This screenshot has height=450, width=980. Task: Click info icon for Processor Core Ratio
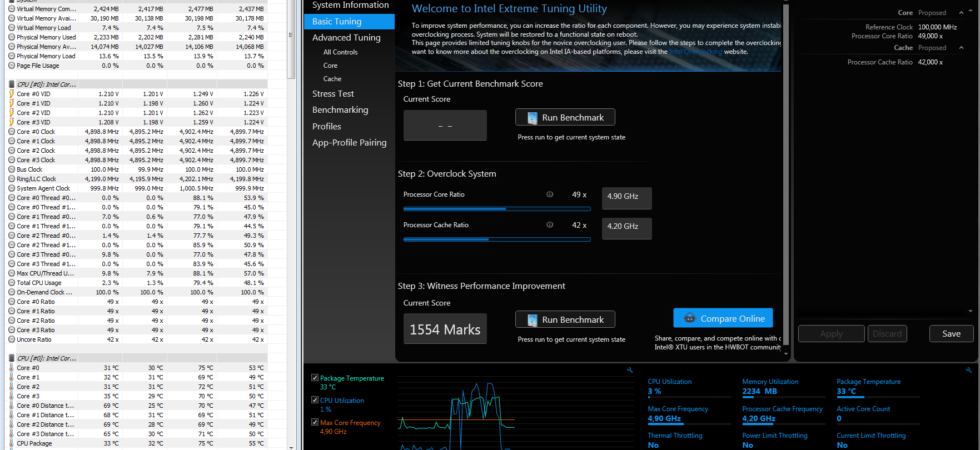point(549,194)
